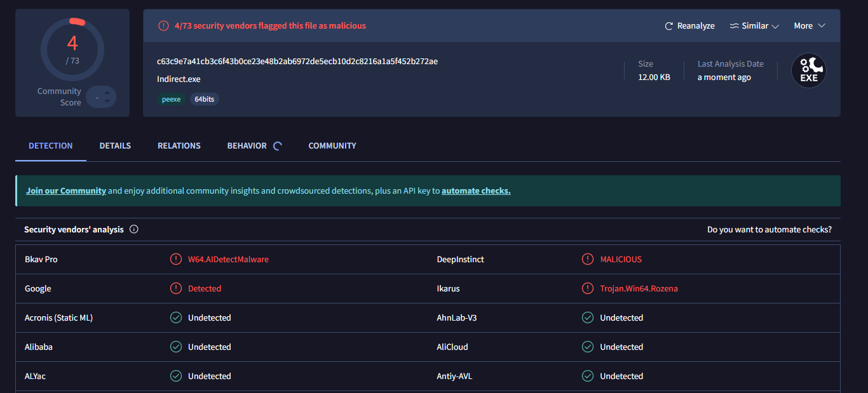Viewport: 868px width, 393px height.
Task: Click the malicious warning icon in banner
Action: (x=163, y=26)
